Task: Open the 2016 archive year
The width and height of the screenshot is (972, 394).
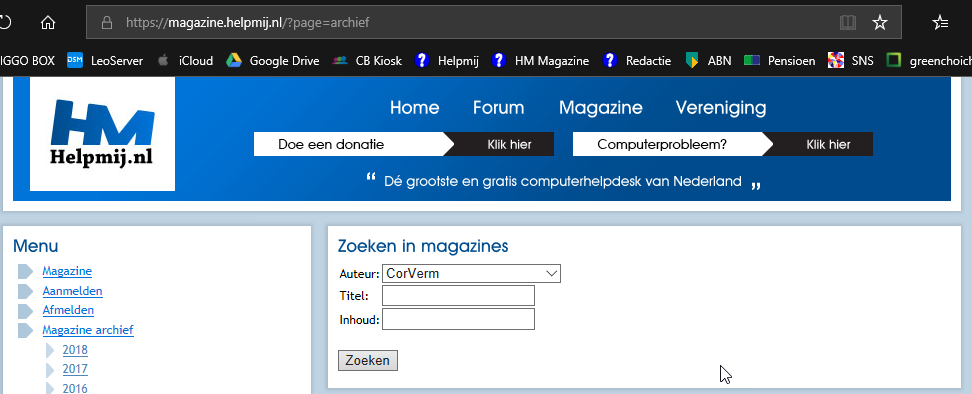Action: pyautogui.click(x=75, y=388)
